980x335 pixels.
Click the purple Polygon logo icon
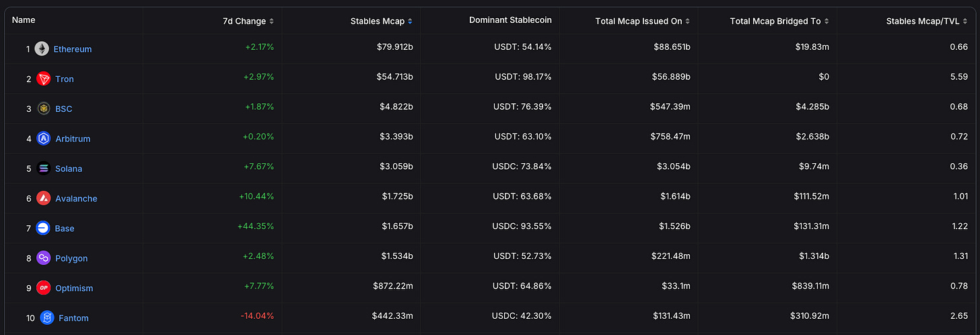pyautogui.click(x=44, y=258)
